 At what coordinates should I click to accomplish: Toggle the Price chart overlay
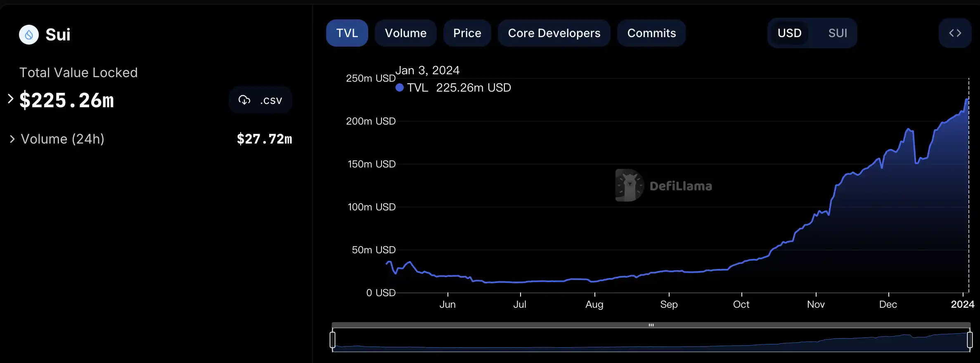(x=467, y=33)
